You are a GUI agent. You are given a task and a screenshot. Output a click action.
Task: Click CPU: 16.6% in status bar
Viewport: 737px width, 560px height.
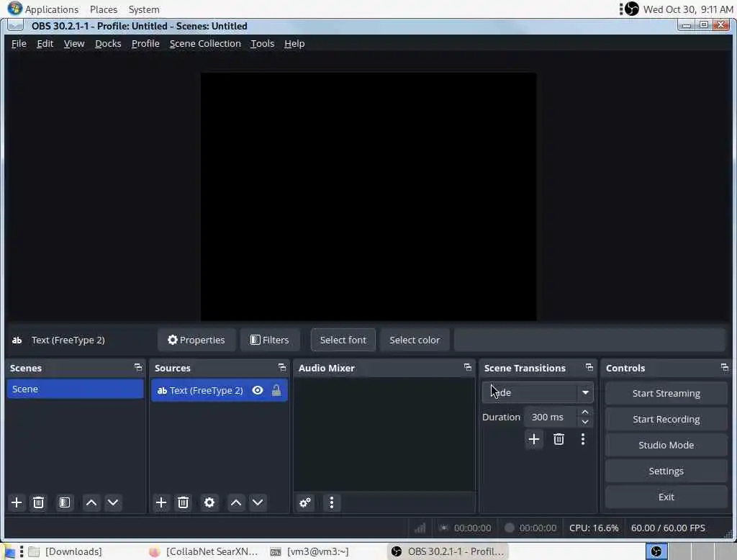click(x=594, y=528)
